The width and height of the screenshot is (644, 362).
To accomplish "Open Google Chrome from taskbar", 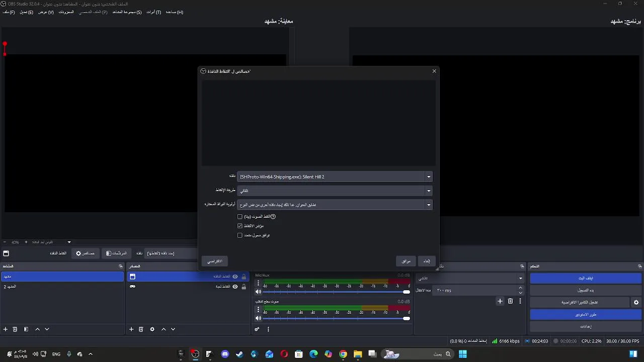I will click(x=343, y=354).
